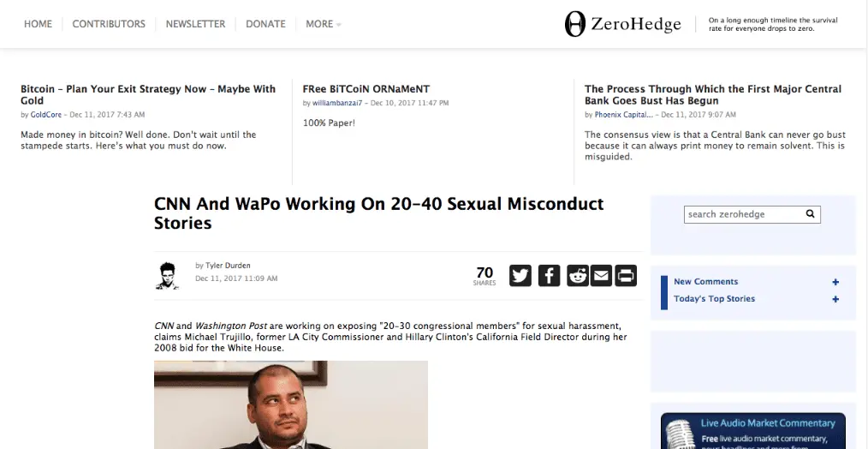Read the Central Bank Goes Bust article
Viewport: 868px width, 449px height.
tap(713, 94)
